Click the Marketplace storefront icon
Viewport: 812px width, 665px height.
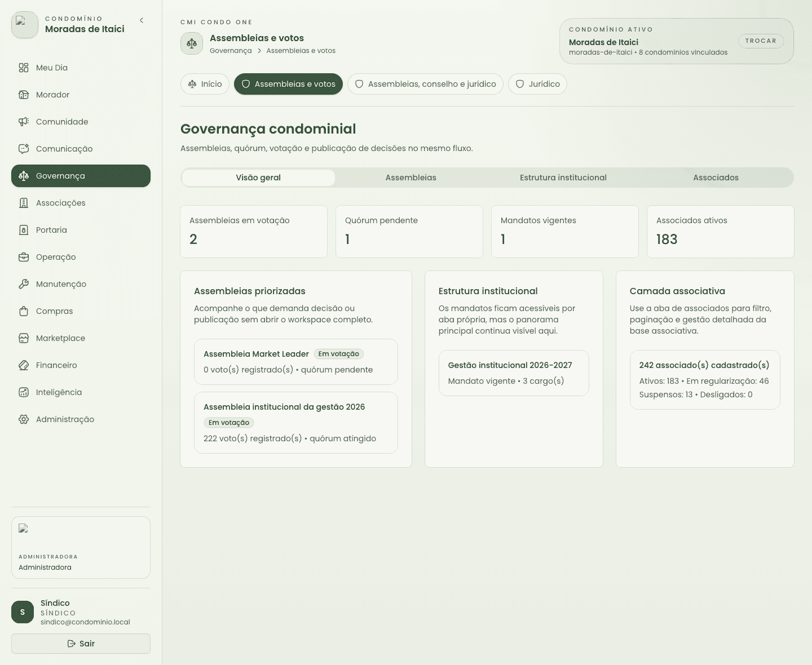tap(24, 338)
